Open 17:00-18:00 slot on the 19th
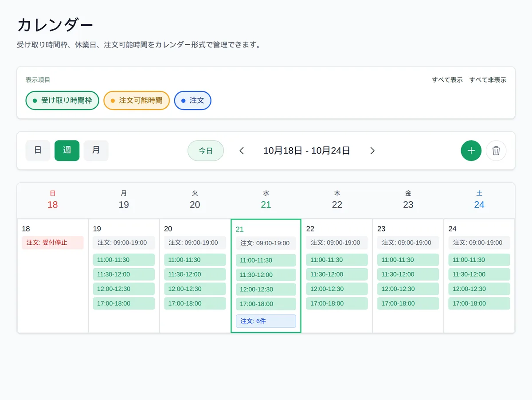The height and width of the screenshot is (400, 532). click(x=124, y=304)
